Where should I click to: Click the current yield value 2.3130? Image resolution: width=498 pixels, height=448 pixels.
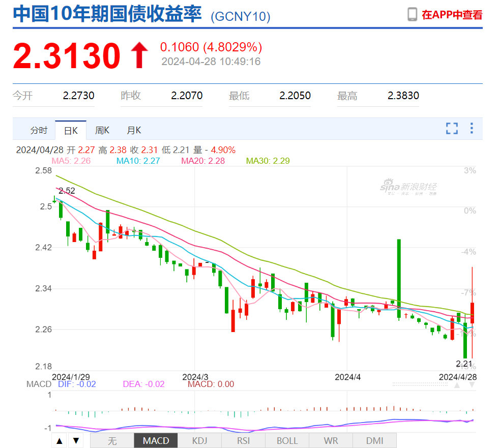click(67, 55)
